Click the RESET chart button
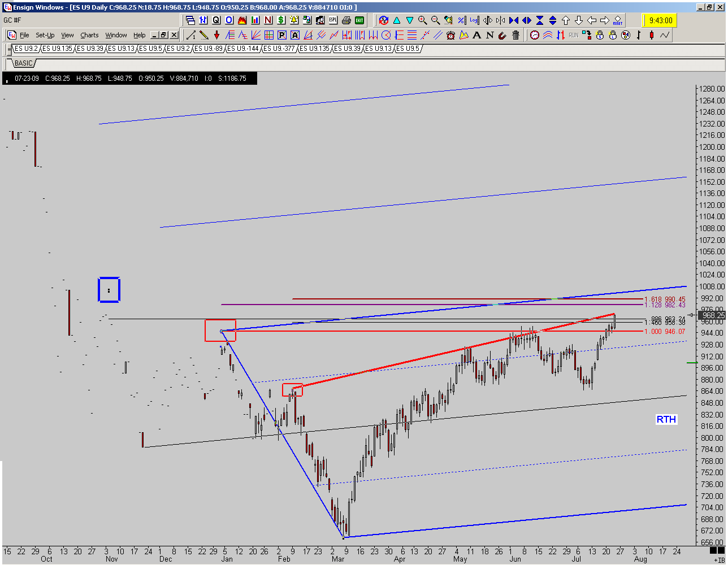 [618, 20]
